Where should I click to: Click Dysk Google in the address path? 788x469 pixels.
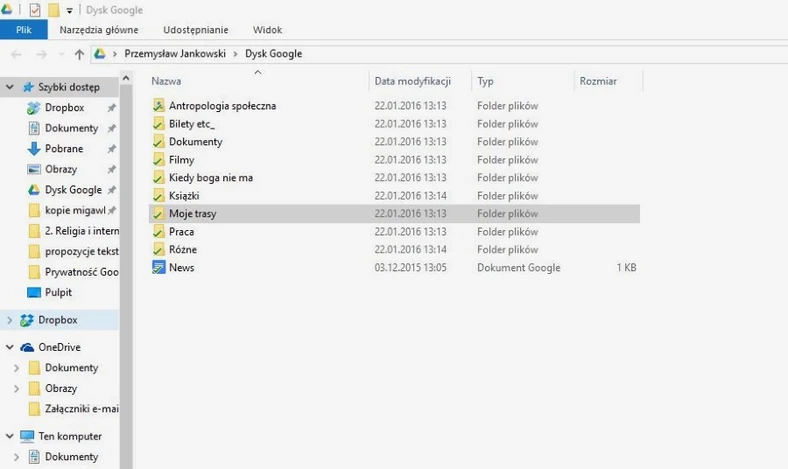click(273, 54)
